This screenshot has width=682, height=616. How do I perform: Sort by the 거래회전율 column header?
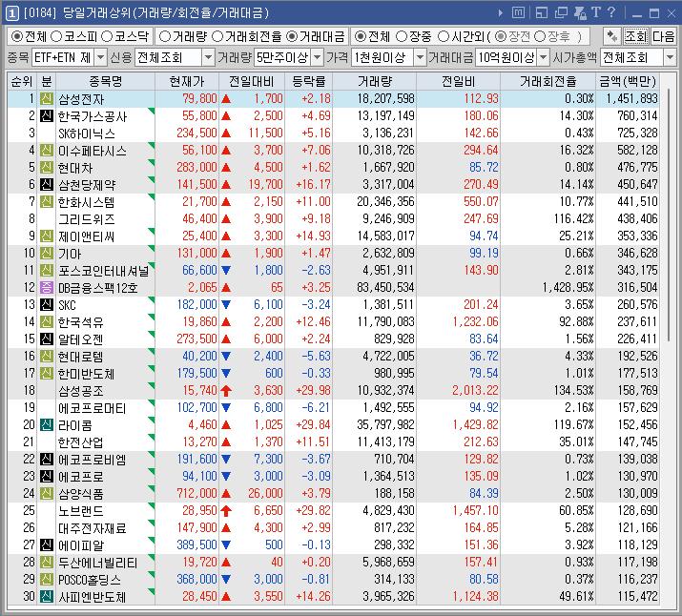click(548, 81)
